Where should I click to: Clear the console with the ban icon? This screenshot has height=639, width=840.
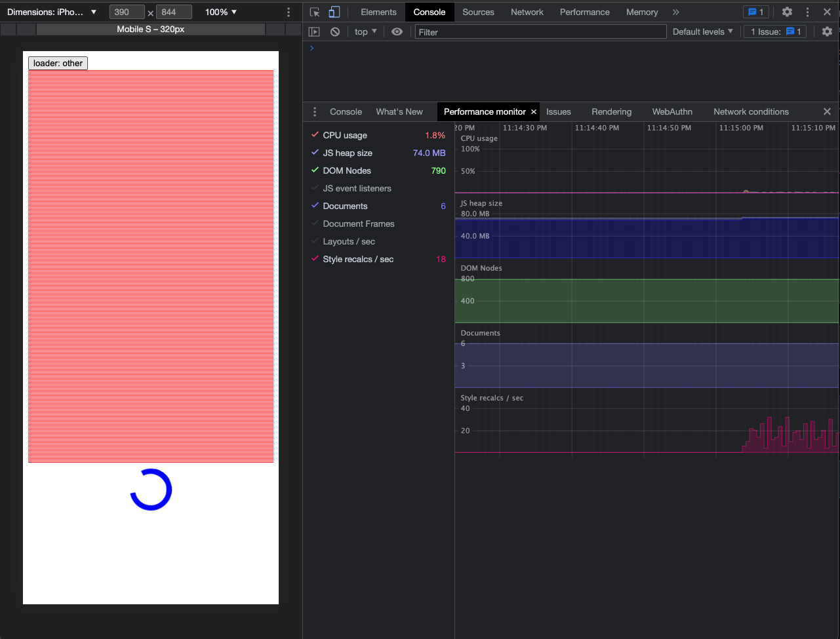335,31
